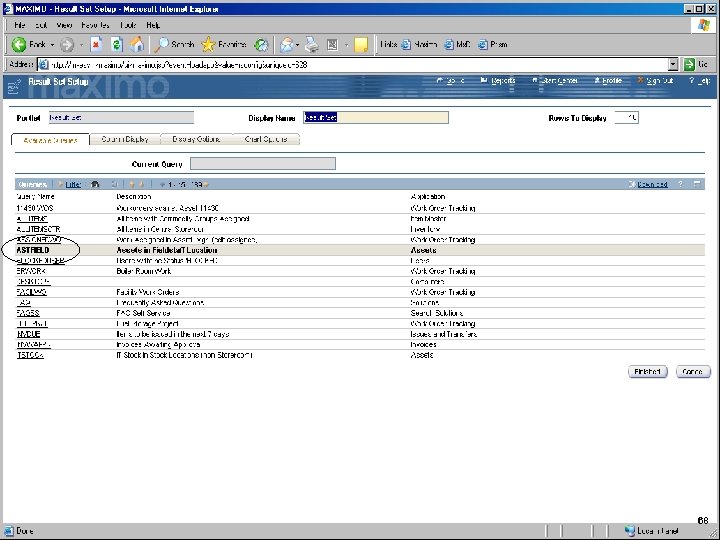Open the Prem link in Links bar
This screenshot has height=540, width=720.
pos(493,45)
